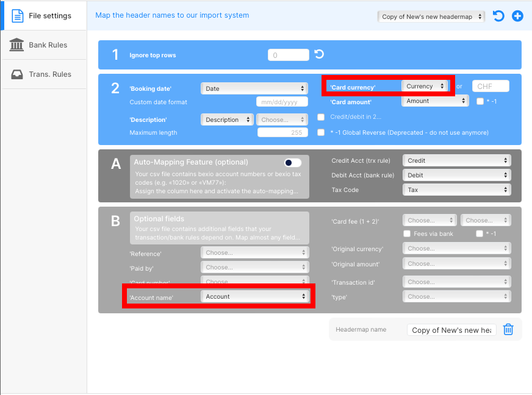
Task: Open the Tax Code dropdown
Action: tap(456, 190)
